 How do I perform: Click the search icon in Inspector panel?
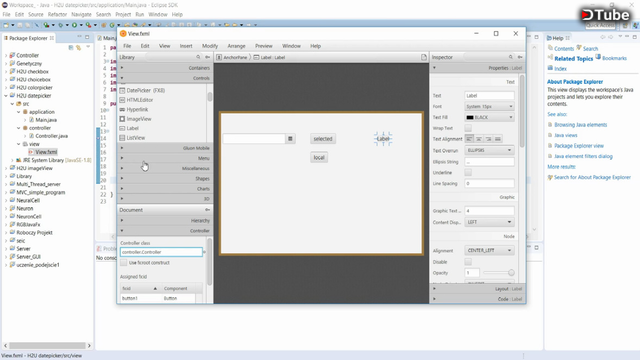pos(511,57)
